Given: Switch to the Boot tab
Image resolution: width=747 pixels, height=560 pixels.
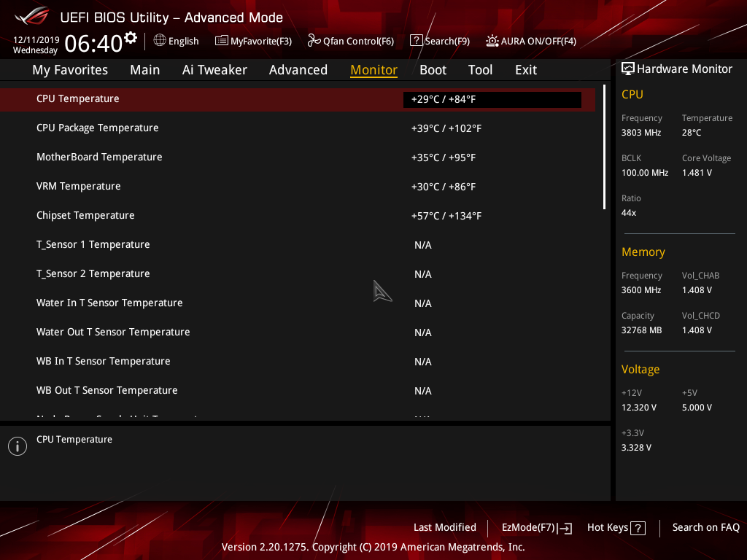Looking at the screenshot, I should pos(433,69).
